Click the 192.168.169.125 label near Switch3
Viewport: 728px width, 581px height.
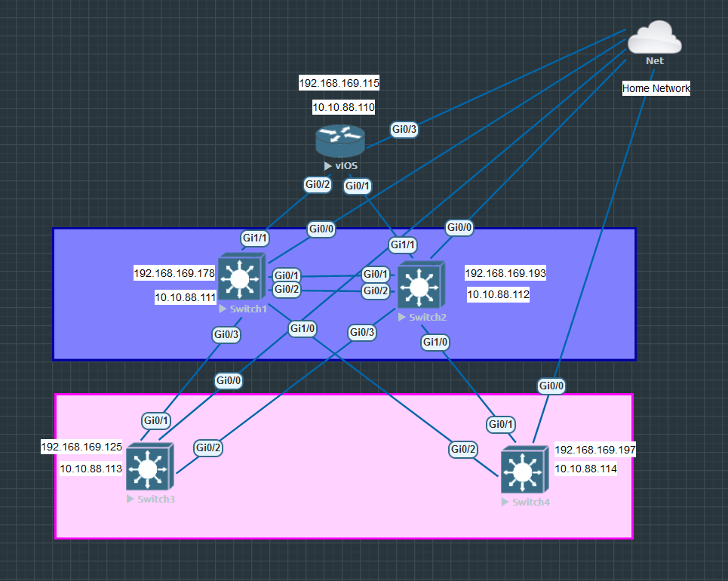coord(81,447)
